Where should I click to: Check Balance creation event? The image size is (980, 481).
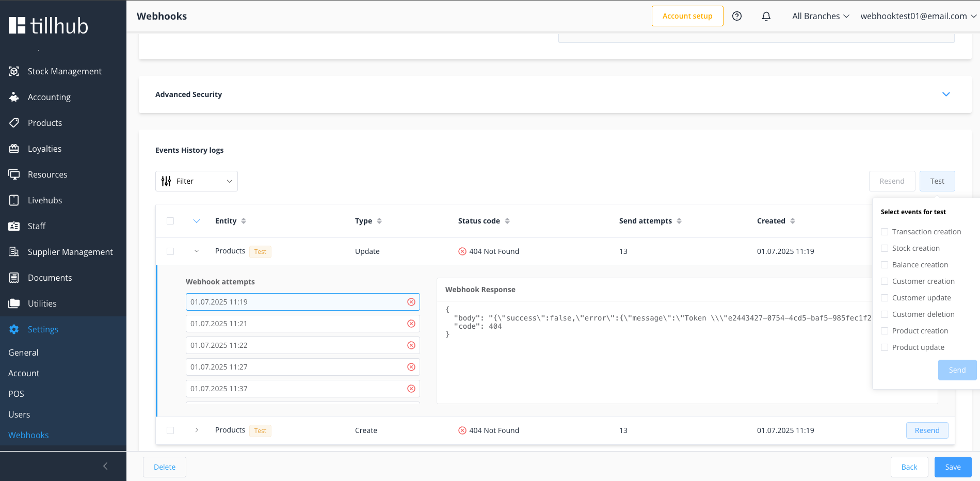click(885, 265)
